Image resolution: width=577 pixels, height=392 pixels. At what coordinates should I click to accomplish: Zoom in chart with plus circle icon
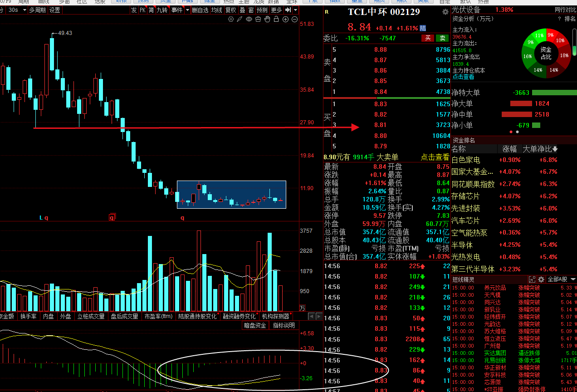[286, 19]
